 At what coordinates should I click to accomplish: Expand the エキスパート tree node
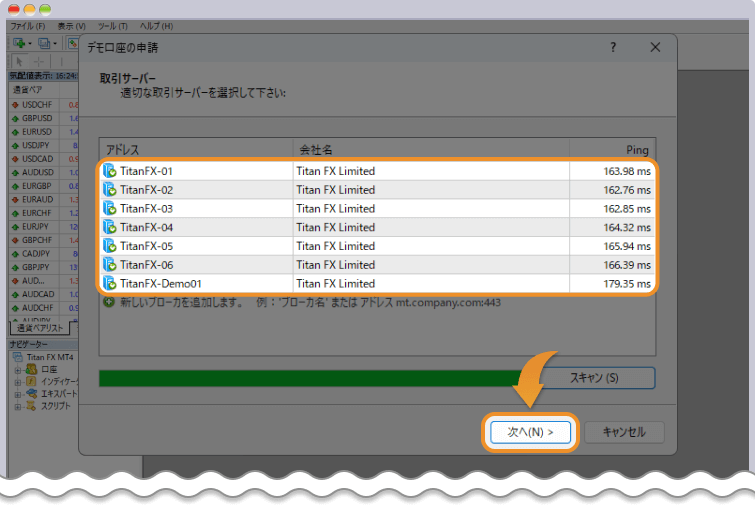click(18, 394)
